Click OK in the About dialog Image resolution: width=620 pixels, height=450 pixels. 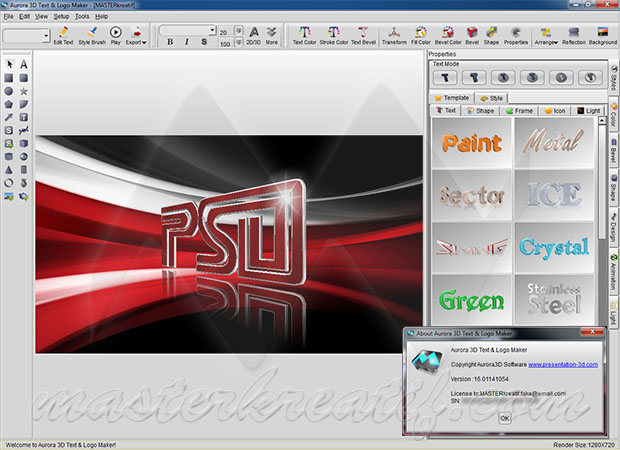click(x=505, y=418)
